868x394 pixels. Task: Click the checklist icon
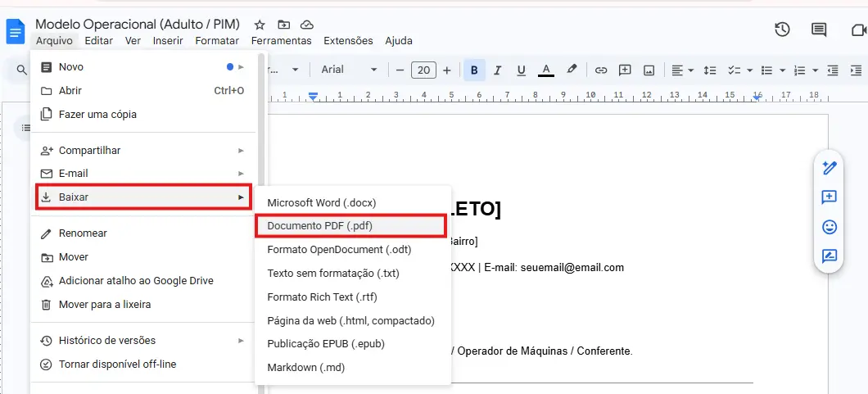click(x=734, y=70)
